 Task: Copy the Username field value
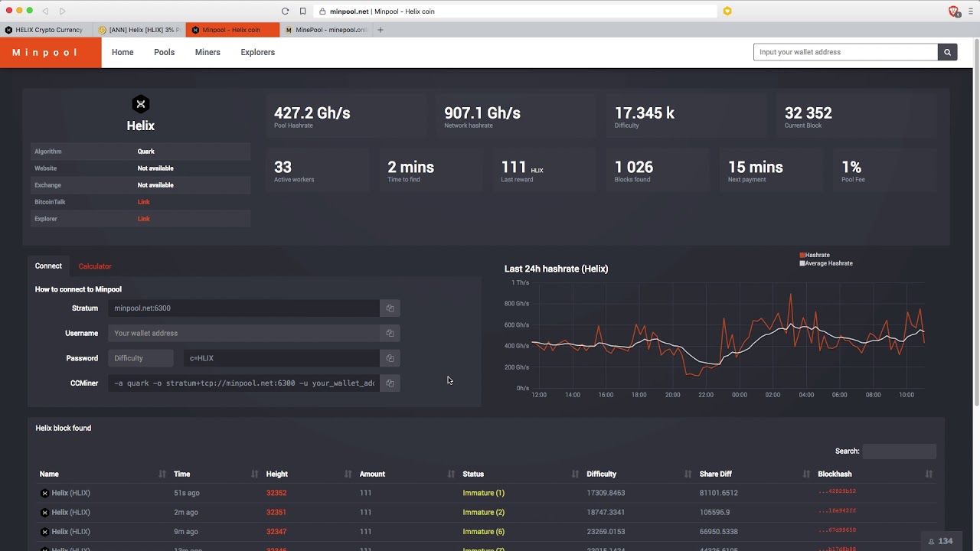click(x=390, y=333)
